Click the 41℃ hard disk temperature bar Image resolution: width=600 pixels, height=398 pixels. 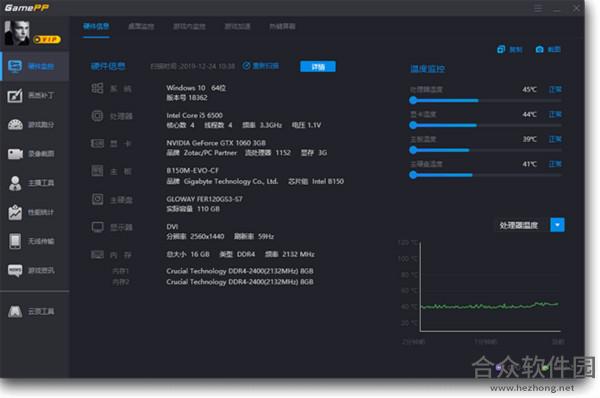(x=485, y=175)
